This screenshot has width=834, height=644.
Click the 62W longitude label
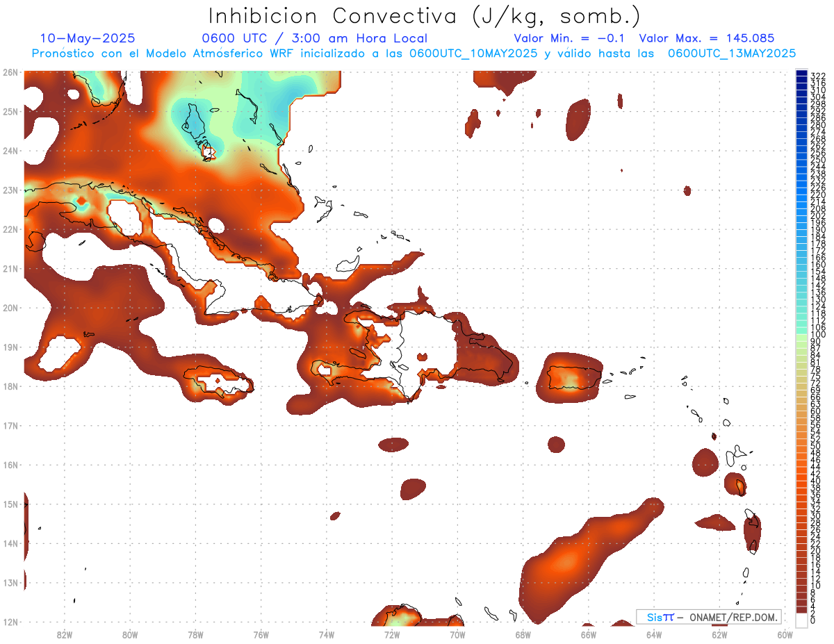tap(719, 634)
